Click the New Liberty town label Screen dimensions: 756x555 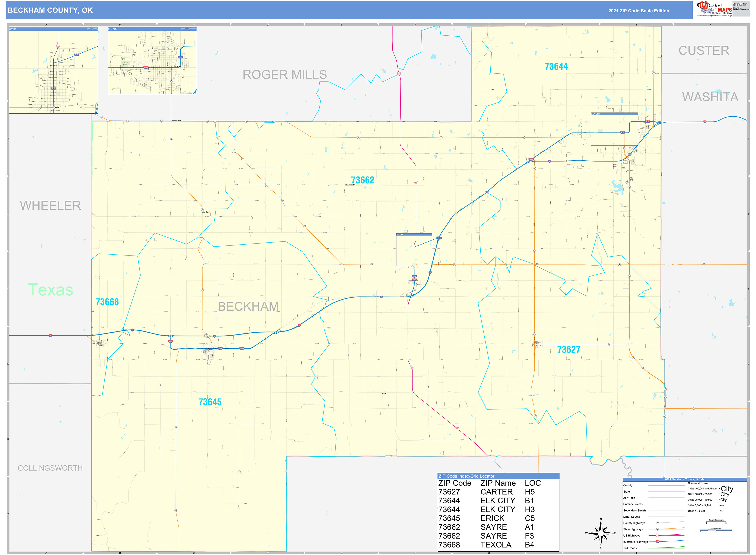(x=350, y=185)
